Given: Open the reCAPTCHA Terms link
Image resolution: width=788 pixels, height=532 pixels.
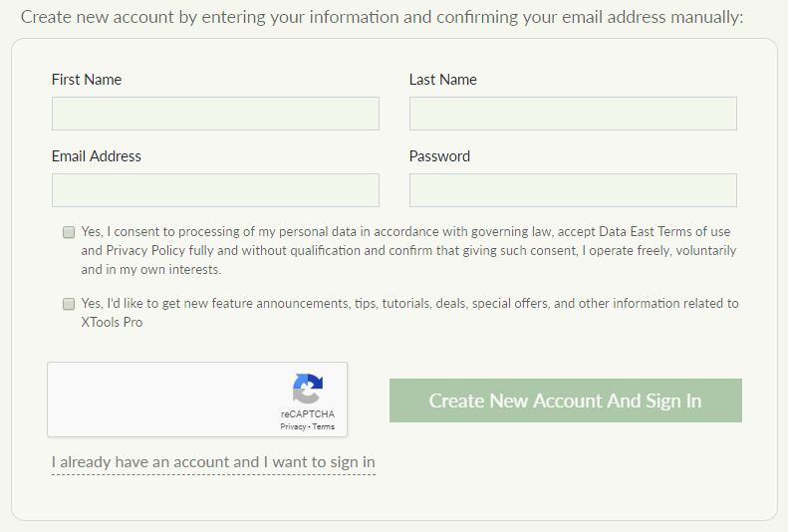Looking at the screenshot, I should (x=324, y=426).
